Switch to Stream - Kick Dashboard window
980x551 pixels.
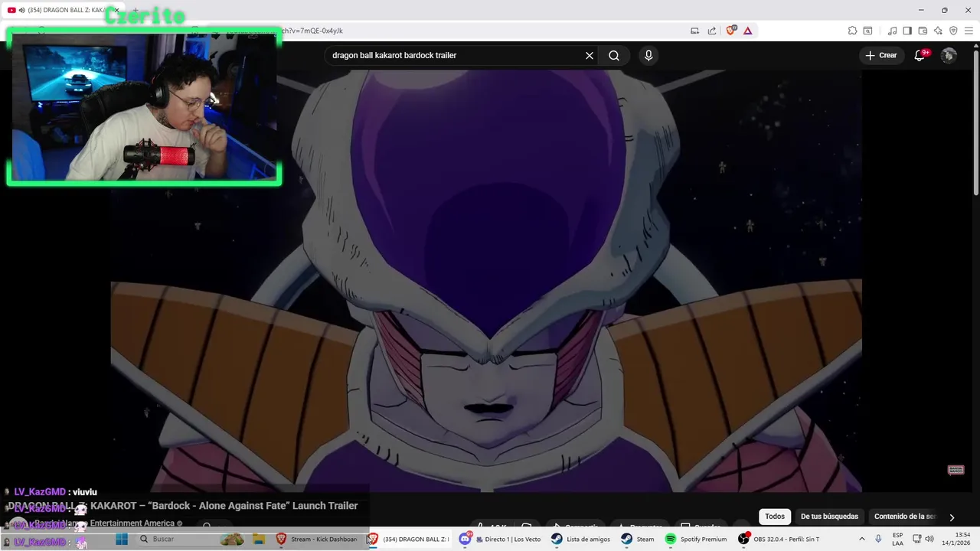[x=317, y=539]
